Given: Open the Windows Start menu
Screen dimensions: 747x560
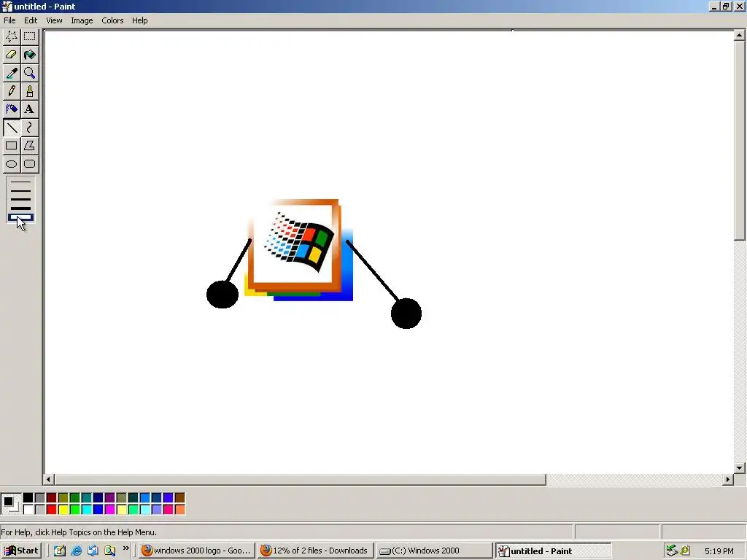Looking at the screenshot, I should point(22,551).
